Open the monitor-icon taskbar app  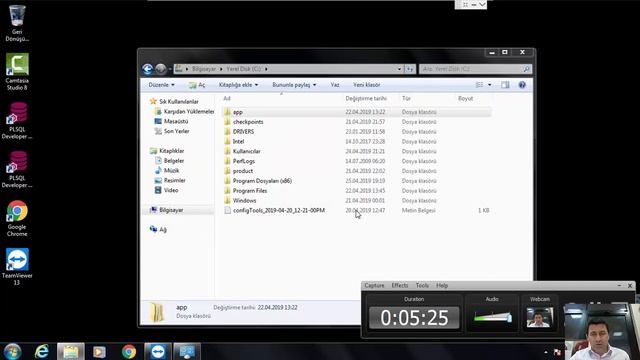coord(187,351)
